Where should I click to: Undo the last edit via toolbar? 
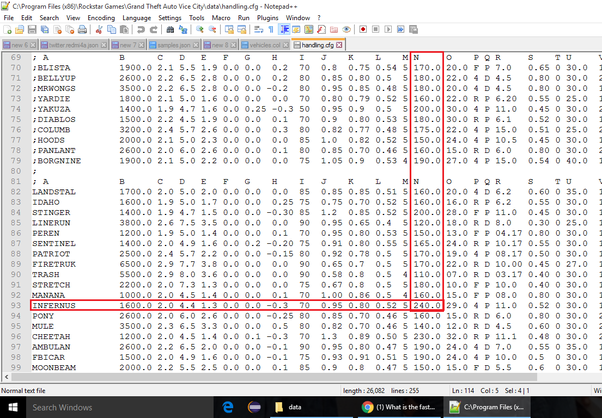(x=141, y=30)
